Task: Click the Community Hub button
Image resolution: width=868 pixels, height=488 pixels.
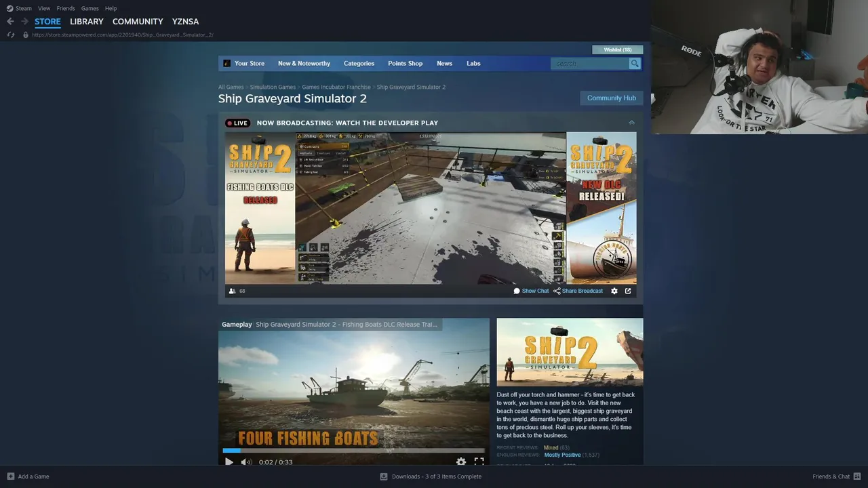Action: pyautogui.click(x=612, y=98)
